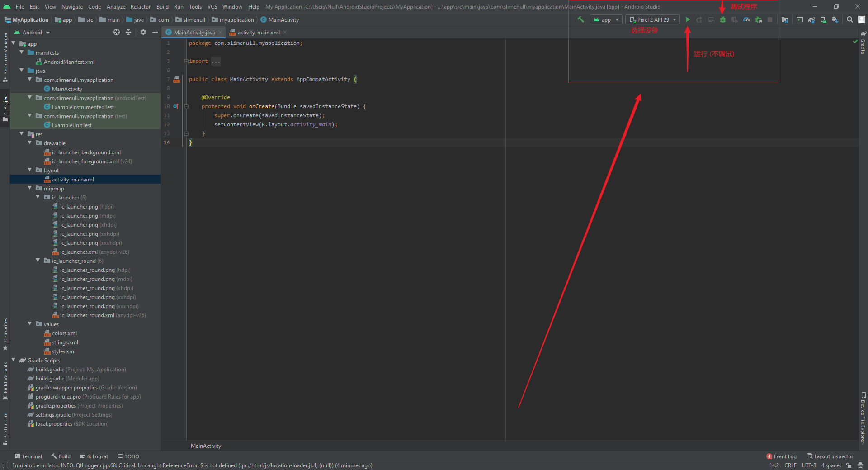Collapse the Gradle Scripts node
868x470 pixels.
pyautogui.click(x=14, y=360)
